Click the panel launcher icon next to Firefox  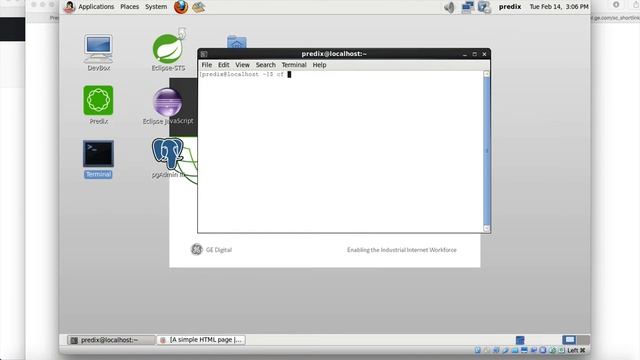199,7
